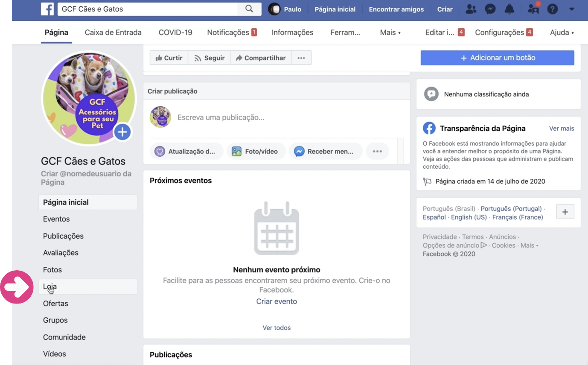Open Publicações in the sidebar
Screen dimensions: 588x365
(88, 236)
